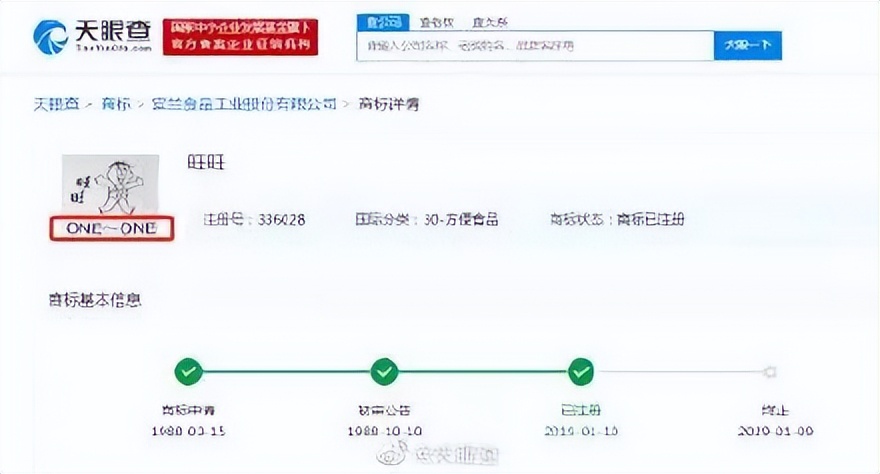This screenshot has height=474, width=880.
Task: Select the 商标已注册 status text
Action: pos(650,219)
